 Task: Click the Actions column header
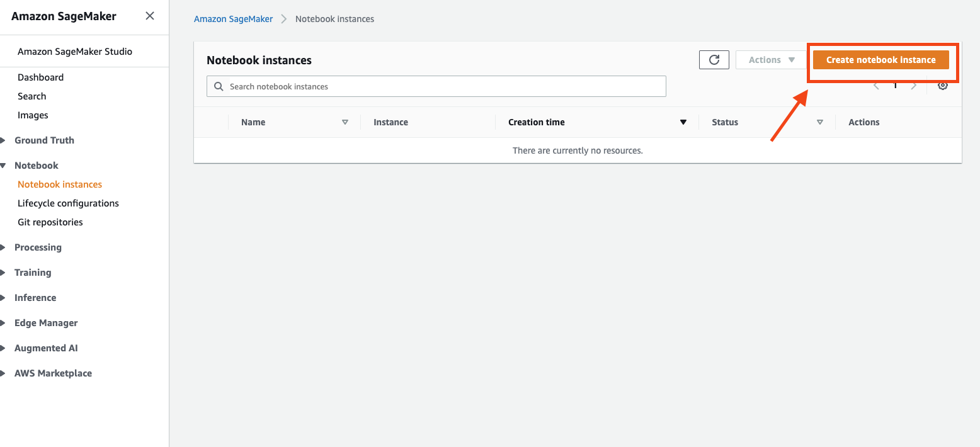[863, 122]
